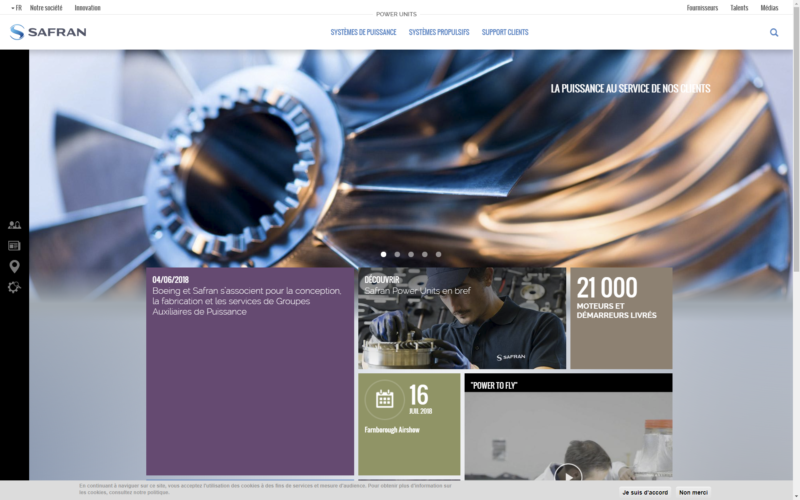Open the Support clients menu
800x500 pixels.
pyautogui.click(x=505, y=32)
